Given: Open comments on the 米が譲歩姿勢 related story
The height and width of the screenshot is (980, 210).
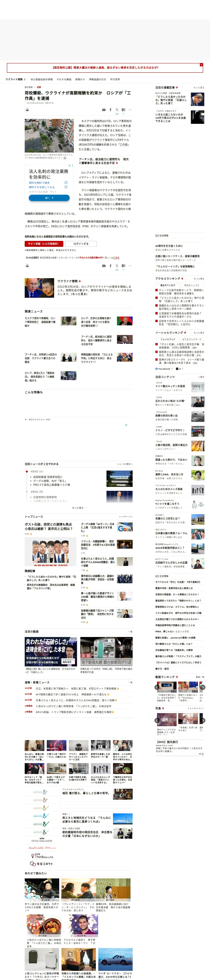Looking at the screenshot, I should (x=97, y=326).
